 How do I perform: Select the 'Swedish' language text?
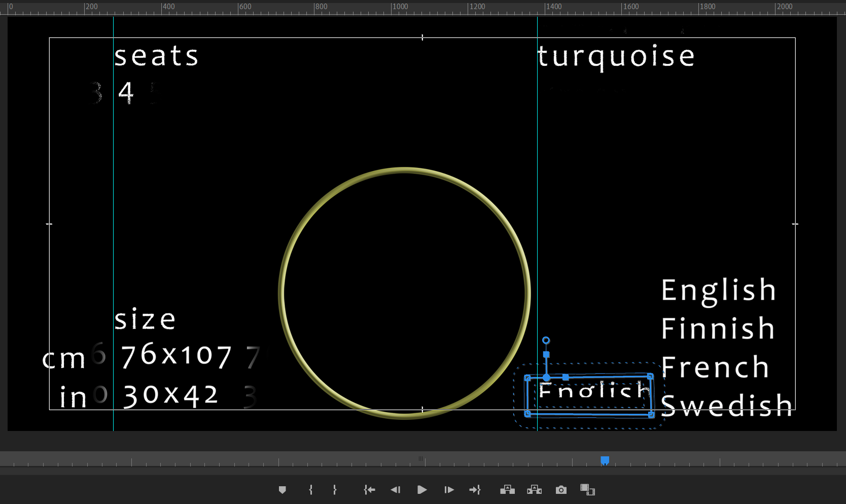(725, 404)
